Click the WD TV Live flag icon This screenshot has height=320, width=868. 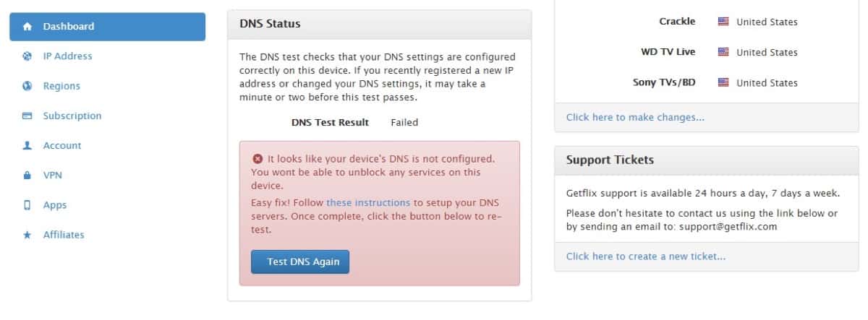click(723, 52)
